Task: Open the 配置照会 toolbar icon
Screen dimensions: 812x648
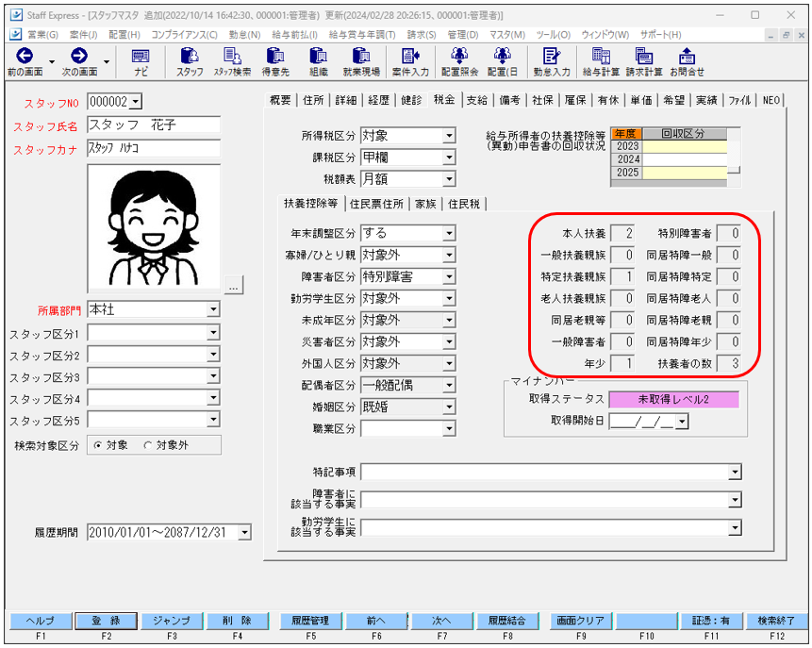Action: click(x=459, y=61)
